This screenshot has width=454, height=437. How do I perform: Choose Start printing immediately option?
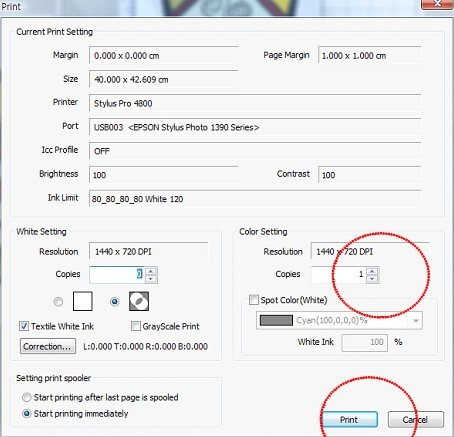(x=26, y=414)
